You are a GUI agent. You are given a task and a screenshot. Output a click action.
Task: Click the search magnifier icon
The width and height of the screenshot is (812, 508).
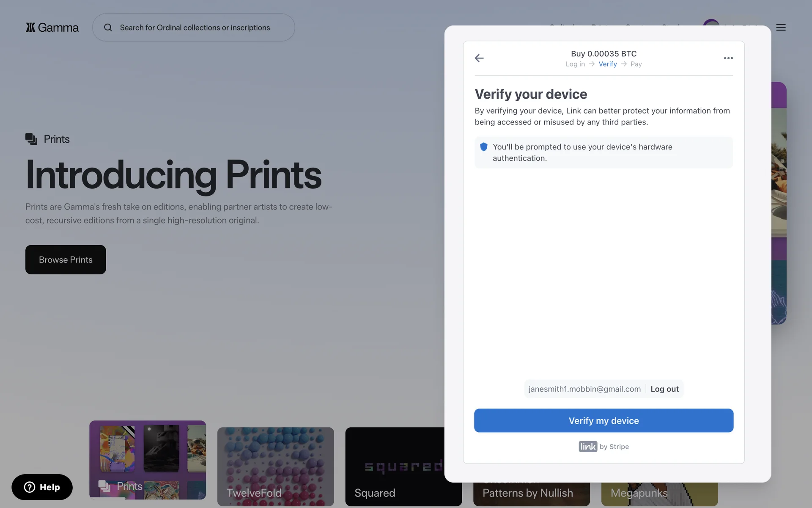(x=108, y=28)
